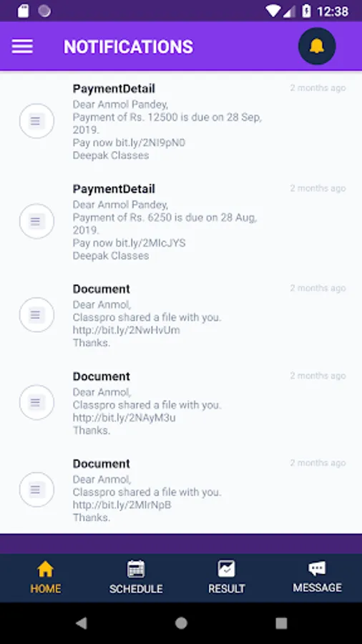This screenshot has height=644, width=362.
Task: Tap document icon beside 2MIrNpB file notification
Action: [x=36, y=489]
